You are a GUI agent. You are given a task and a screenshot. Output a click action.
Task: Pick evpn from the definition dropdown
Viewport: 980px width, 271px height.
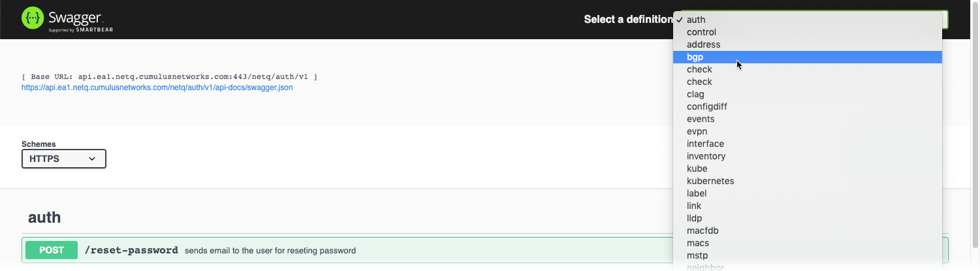[697, 132]
